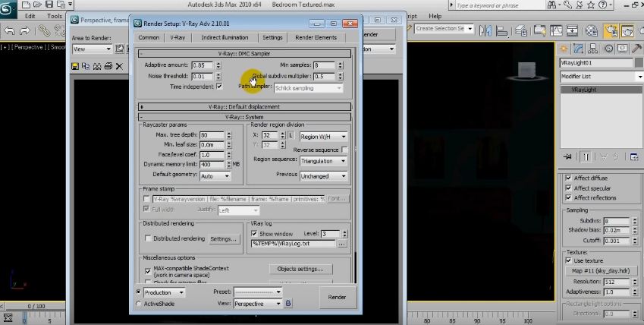The height and width of the screenshot is (325, 644).
Task: Enable the Frame stamp checkbox
Action: 146,199
